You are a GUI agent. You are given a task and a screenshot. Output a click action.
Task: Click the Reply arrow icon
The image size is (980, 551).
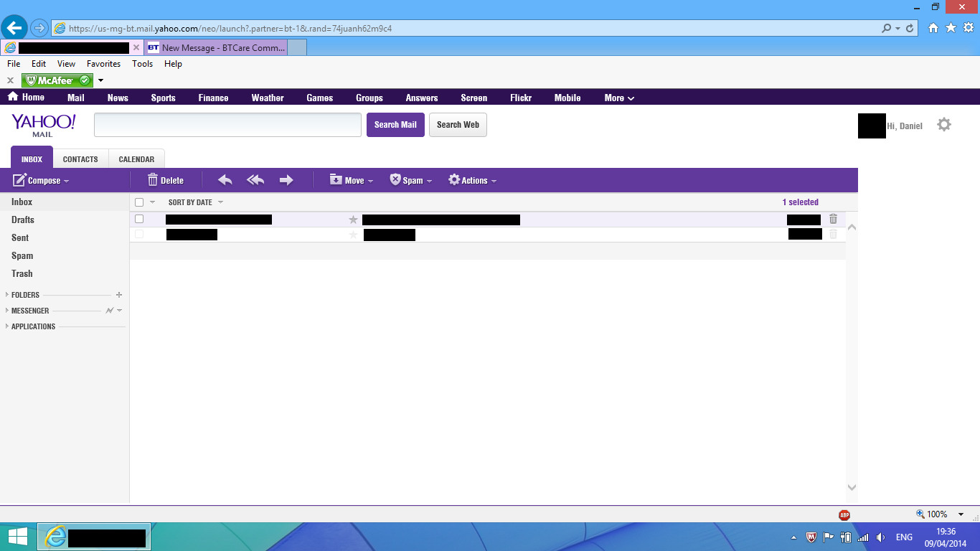(x=225, y=180)
